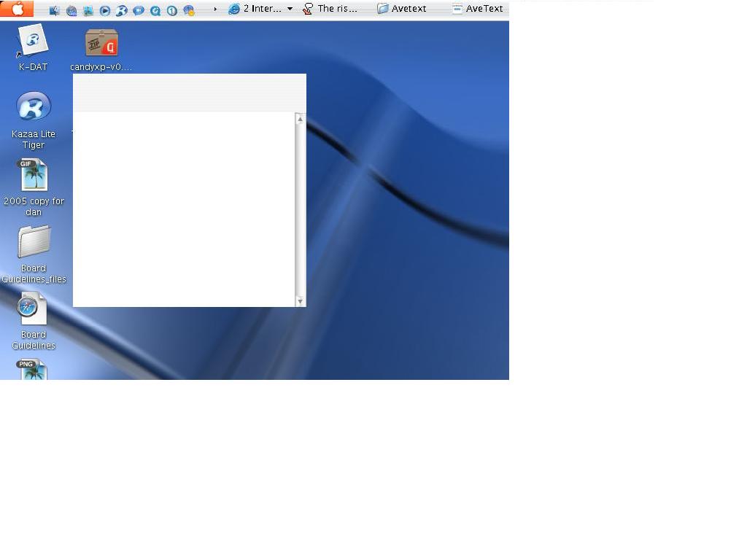Click the window's scroll down arrow

(300, 301)
